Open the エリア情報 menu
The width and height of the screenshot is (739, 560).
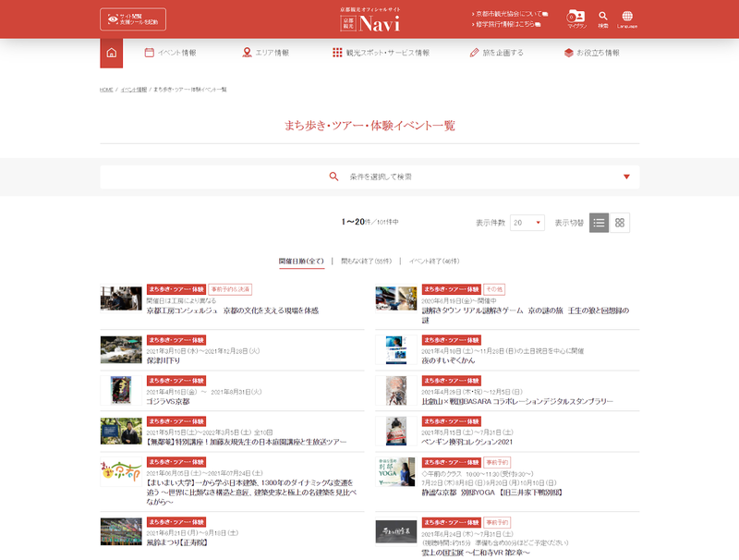click(265, 53)
